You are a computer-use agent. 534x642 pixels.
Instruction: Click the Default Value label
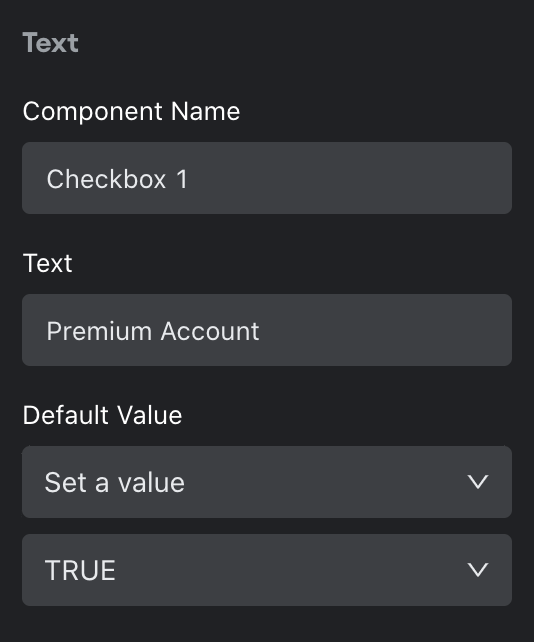click(102, 415)
